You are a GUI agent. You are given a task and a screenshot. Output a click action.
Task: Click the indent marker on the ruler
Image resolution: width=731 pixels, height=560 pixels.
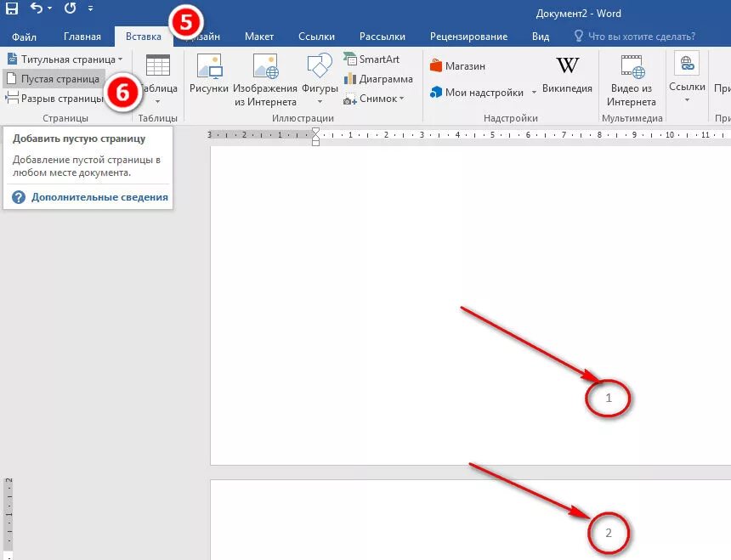315,136
